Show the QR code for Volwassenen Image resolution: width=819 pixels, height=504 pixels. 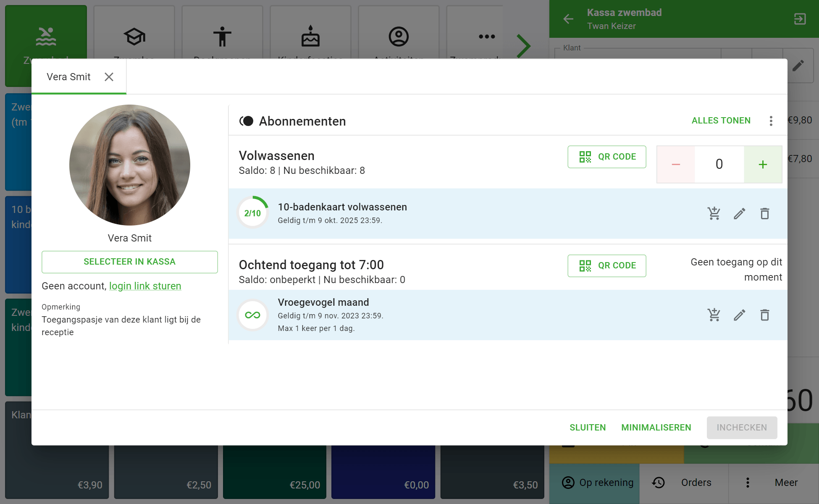coord(606,157)
